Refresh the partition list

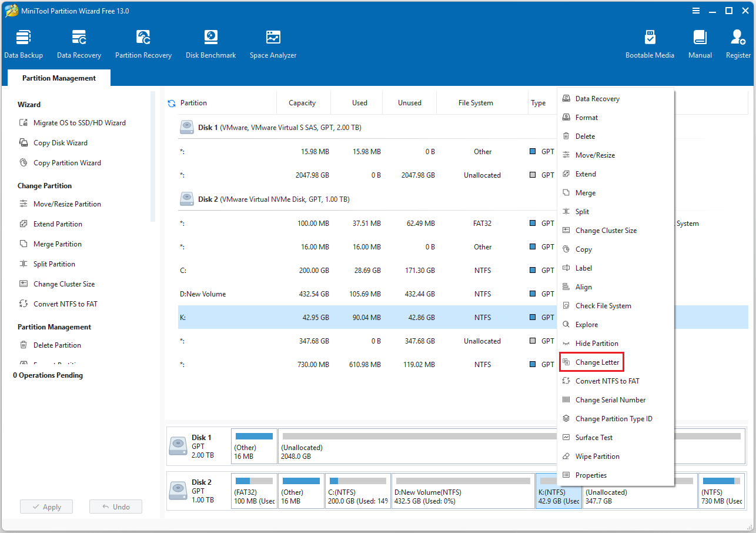[171, 101]
